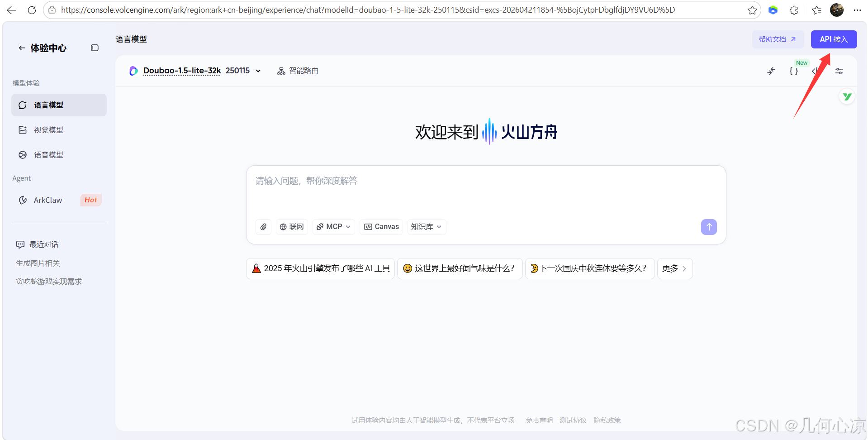The width and height of the screenshot is (868, 440).
Task: Pick the 下一次国庆中秋连休要等多久 suggestion
Action: pos(590,268)
